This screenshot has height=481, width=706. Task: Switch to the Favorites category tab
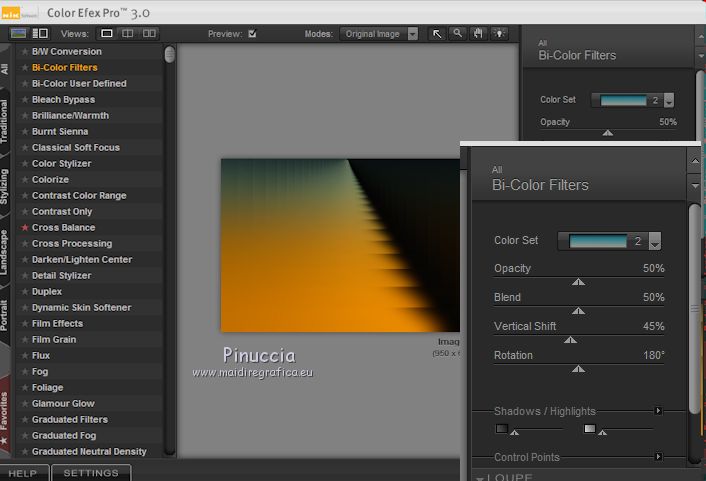coord(4,417)
